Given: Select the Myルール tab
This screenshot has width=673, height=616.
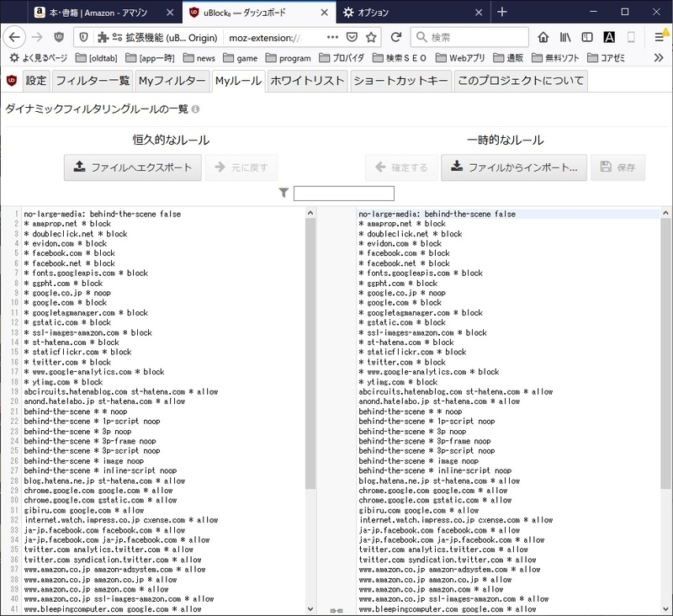Looking at the screenshot, I should (x=239, y=81).
